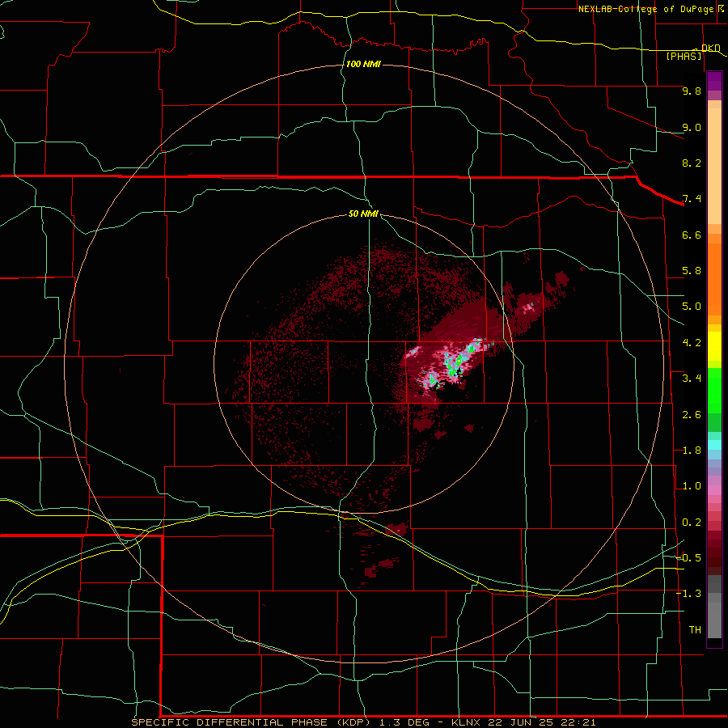
Task: Click the KLNX station identifier
Action: [x=467, y=722]
